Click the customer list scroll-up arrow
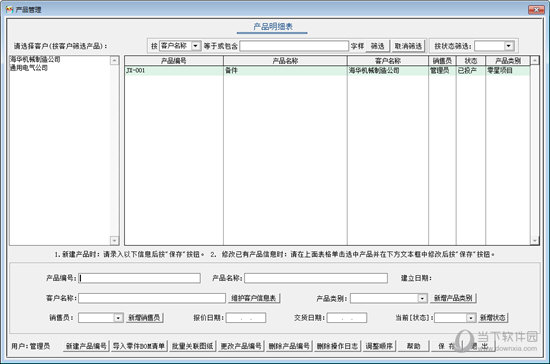This screenshot has height=364, width=550. [x=114, y=60]
